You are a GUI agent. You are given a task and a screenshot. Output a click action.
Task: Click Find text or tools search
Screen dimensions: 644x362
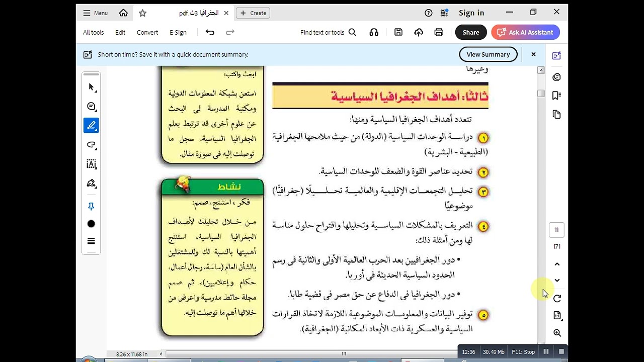[x=328, y=32]
